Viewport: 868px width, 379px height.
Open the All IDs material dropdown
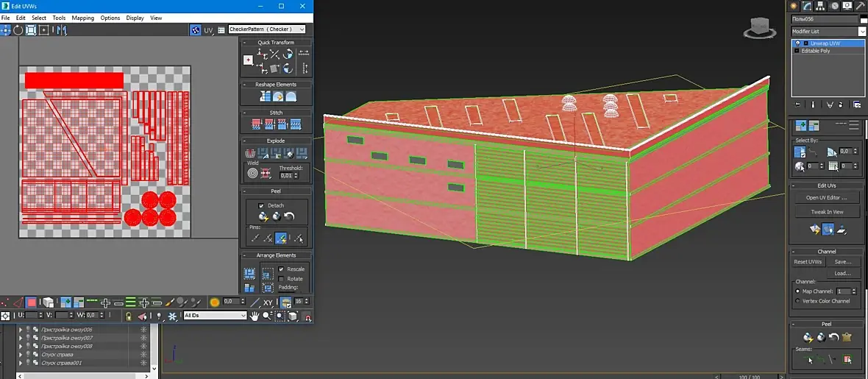[215, 316]
